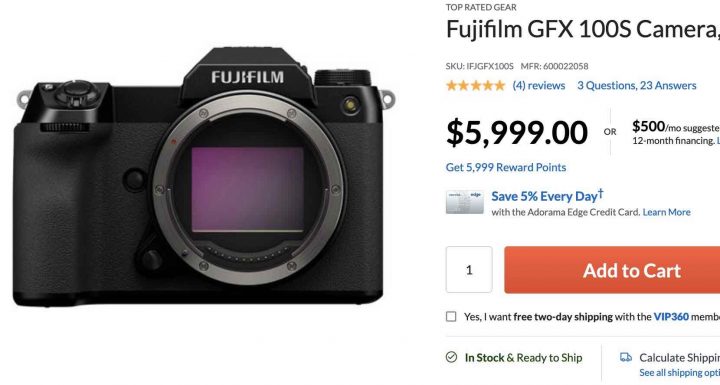The image size is (720, 385).
Task: Open the VIP360 membership link
Action: [x=671, y=317]
